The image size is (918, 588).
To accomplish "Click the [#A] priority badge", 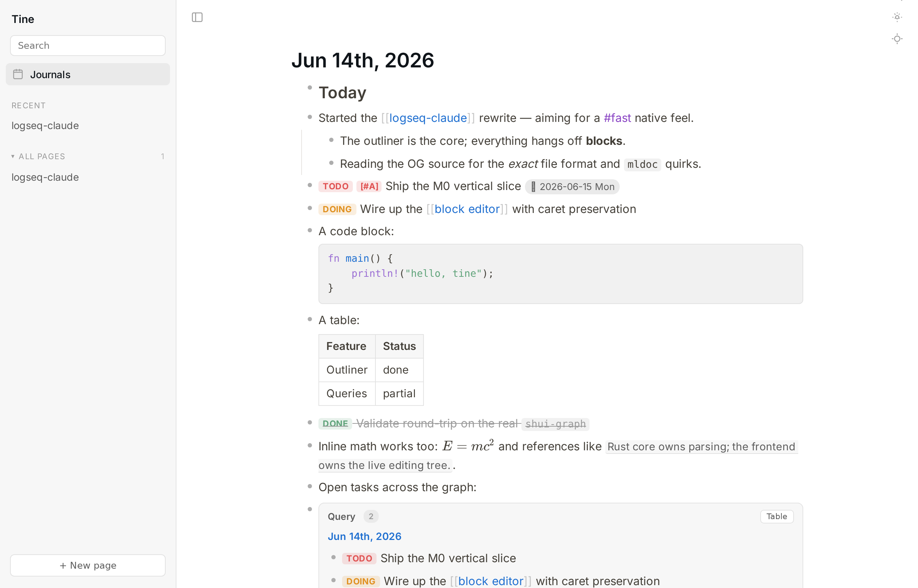I will [x=369, y=186].
